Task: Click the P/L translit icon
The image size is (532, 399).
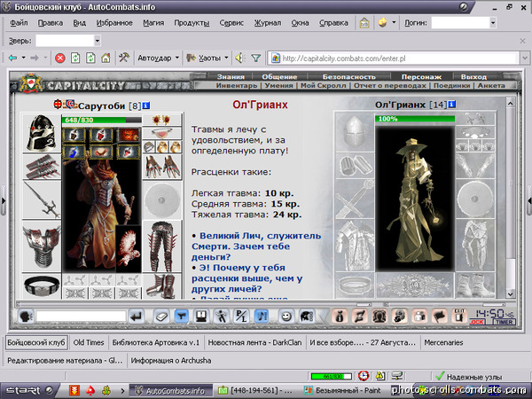Action: [241, 317]
